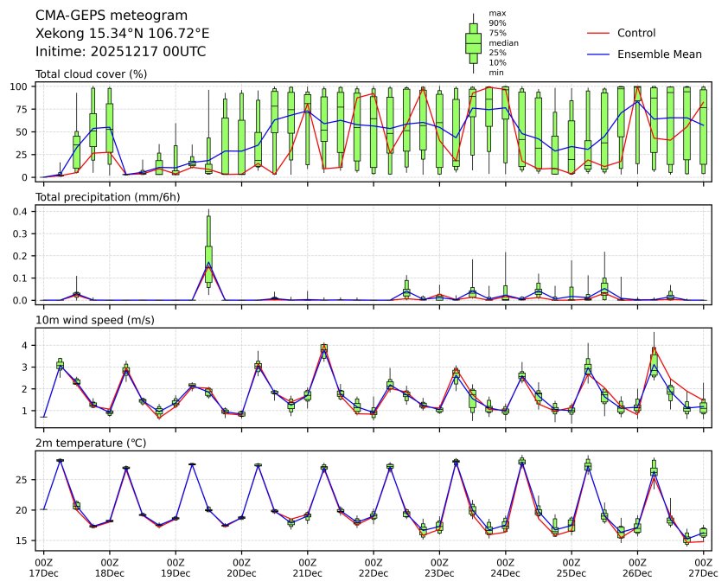This screenshot has height=588, width=728.
Task: Click the wind speed peak box before 27Dec
Action: pos(654,359)
